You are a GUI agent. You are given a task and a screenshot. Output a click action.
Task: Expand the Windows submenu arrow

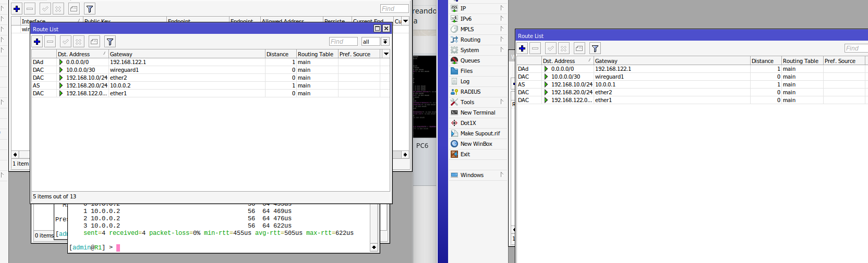coord(502,175)
